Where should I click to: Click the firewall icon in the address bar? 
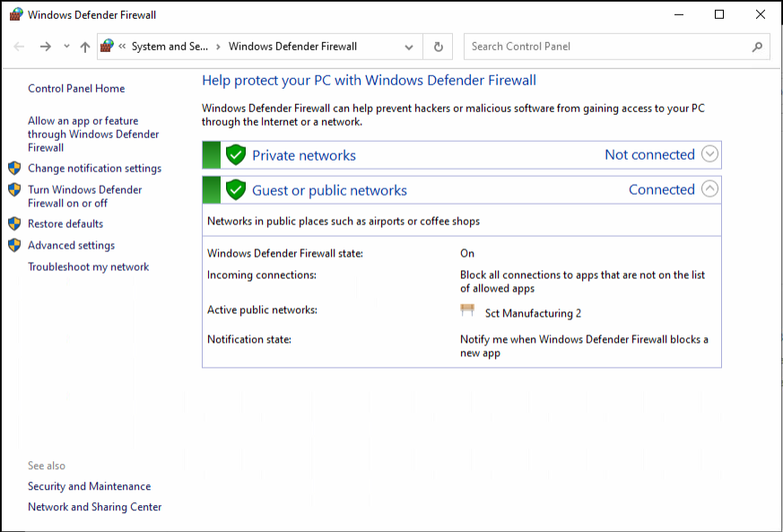(107, 46)
